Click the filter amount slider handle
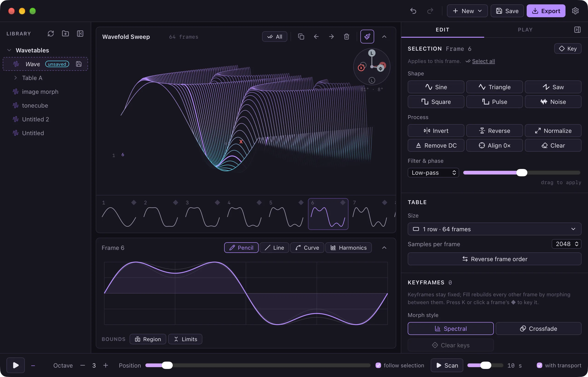The image size is (588, 377). [x=521, y=173]
